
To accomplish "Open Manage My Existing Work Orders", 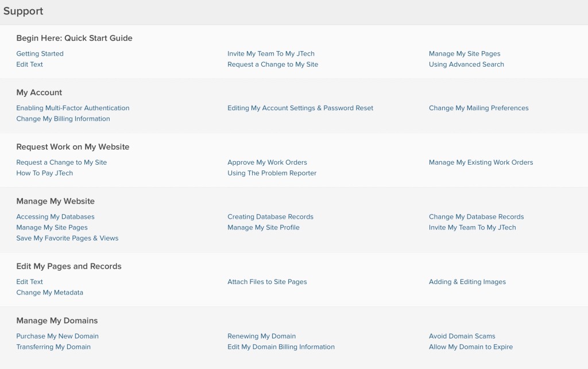I will (x=481, y=162).
